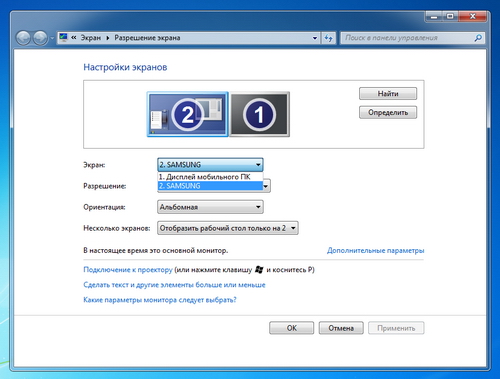Open the Дополнительные параметры link
The image size is (500, 379).
375,250
